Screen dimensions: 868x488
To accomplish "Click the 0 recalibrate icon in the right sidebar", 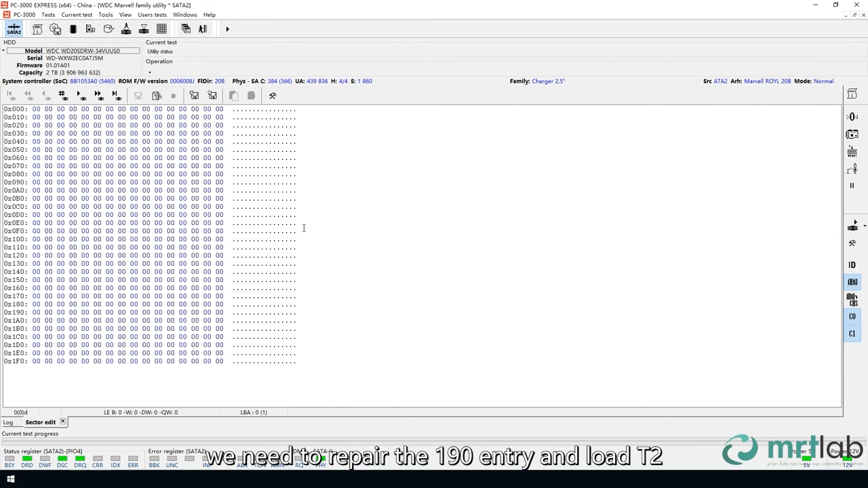I will [852, 117].
